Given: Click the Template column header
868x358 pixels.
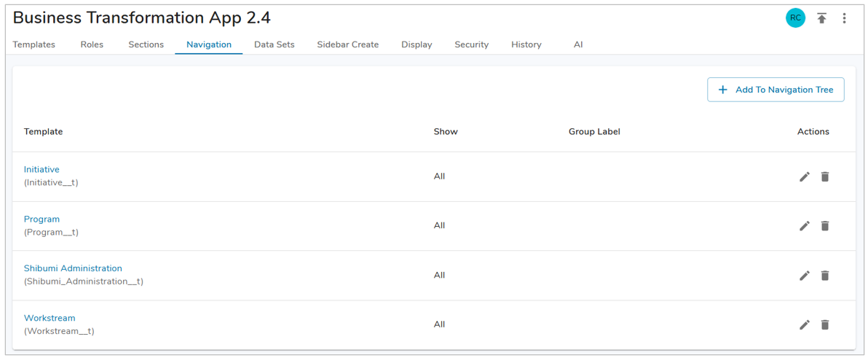Looking at the screenshot, I should pyautogui.click(x=43, y=132).
